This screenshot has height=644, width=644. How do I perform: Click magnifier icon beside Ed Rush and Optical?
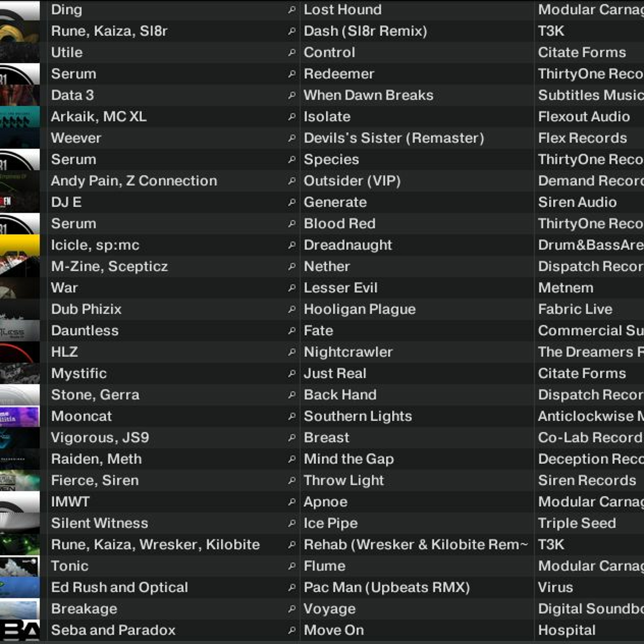coord(292,588)
